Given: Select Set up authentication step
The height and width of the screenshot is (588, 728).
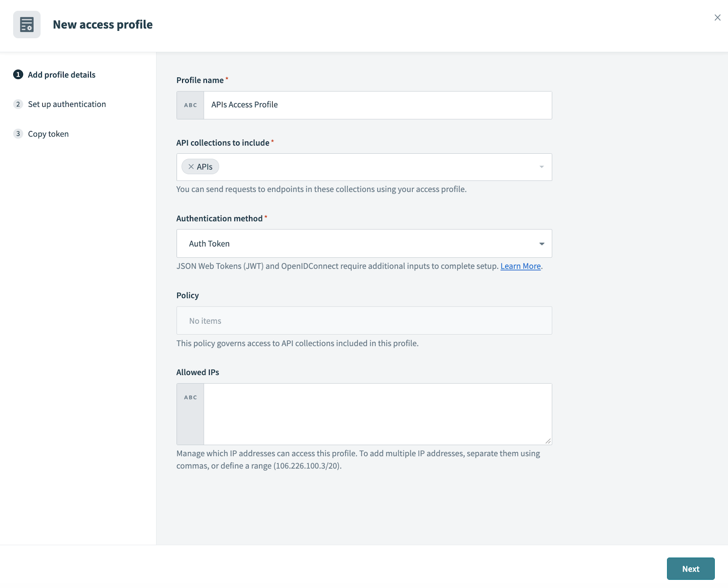Looking at the screenshot, I should (66, 104).
